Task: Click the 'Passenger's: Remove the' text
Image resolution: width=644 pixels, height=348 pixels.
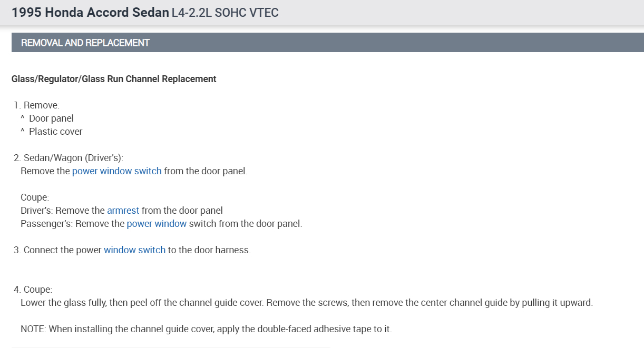Action: click(72, 224)
